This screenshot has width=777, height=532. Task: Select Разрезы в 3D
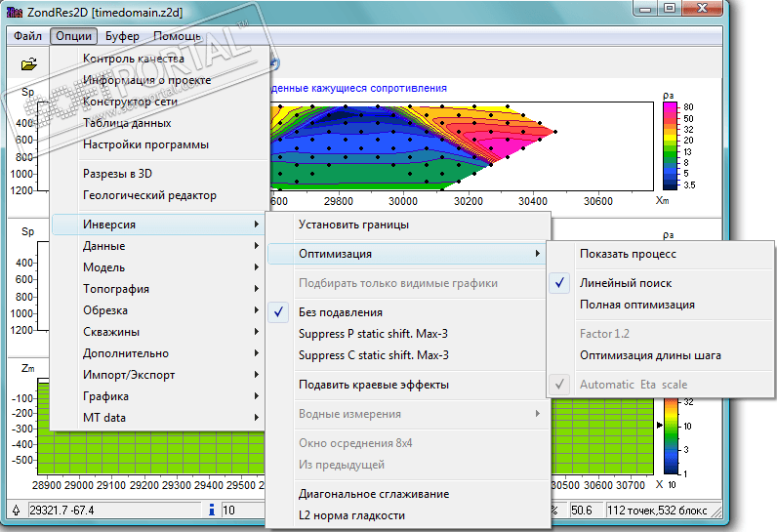coord(159,174)
